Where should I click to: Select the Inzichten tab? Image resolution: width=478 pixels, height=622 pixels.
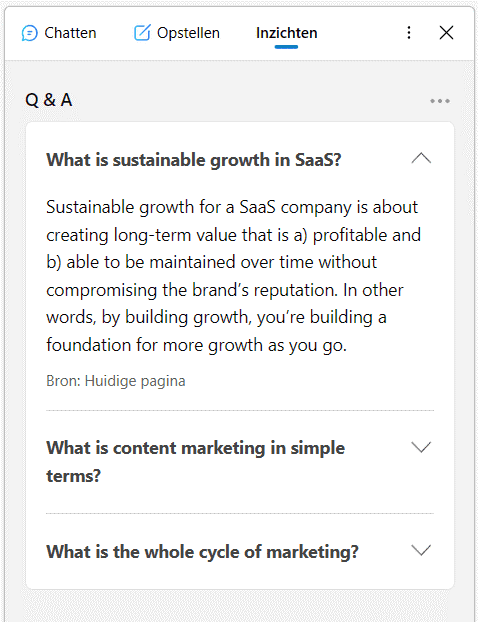[x=286, y=33]
